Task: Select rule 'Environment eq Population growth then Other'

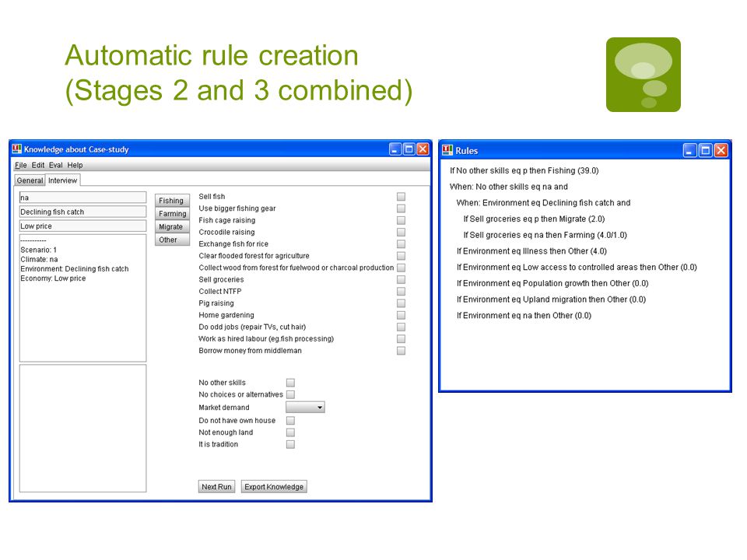Action: point(552,283)
